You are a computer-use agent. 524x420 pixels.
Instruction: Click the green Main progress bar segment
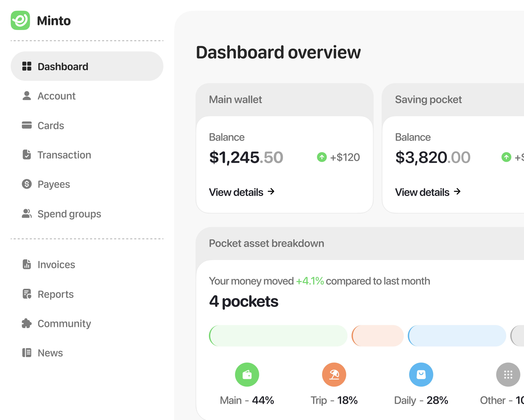click(x=278, y=336)
